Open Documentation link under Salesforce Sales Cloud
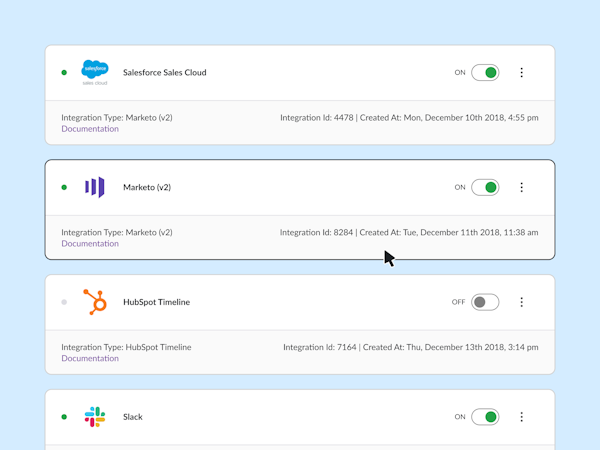The height and width of the screenshot is (450, 600). tap(90, 129)
